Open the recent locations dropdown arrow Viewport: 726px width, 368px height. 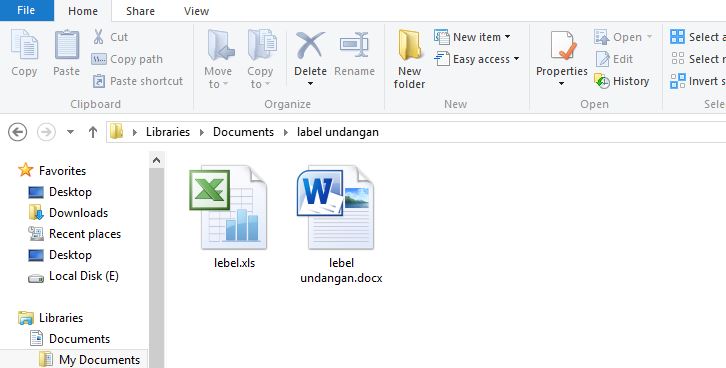(70, 132)
